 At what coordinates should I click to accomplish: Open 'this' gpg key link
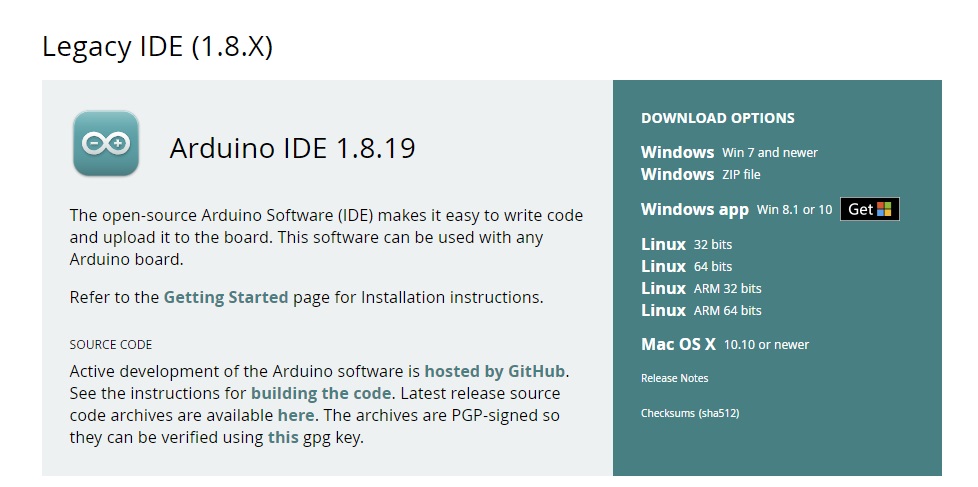(x=283, y=438)
